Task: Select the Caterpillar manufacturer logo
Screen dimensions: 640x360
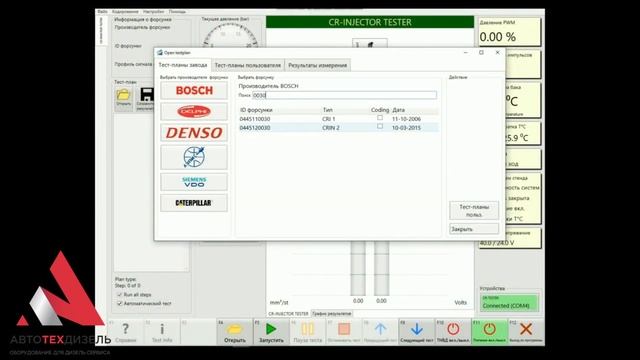Action: pyautogui.click(x=194, y=203)
